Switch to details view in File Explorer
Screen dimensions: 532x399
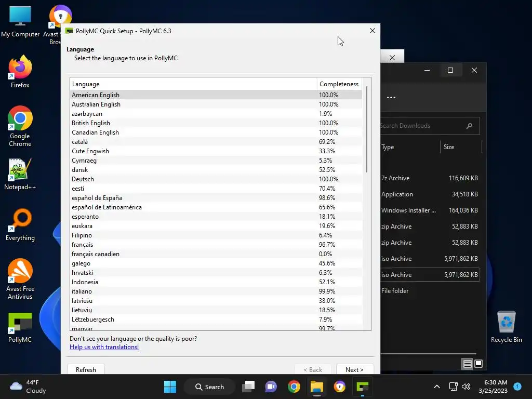tap(467, 364)
